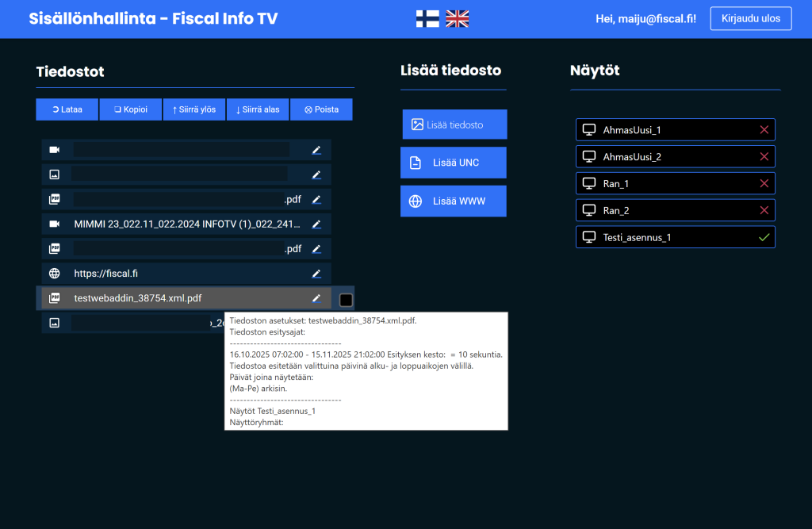
Task: Click the pencil edit icon for testwebaddin_38754.xml.pdf
Action: pos(316,298)
